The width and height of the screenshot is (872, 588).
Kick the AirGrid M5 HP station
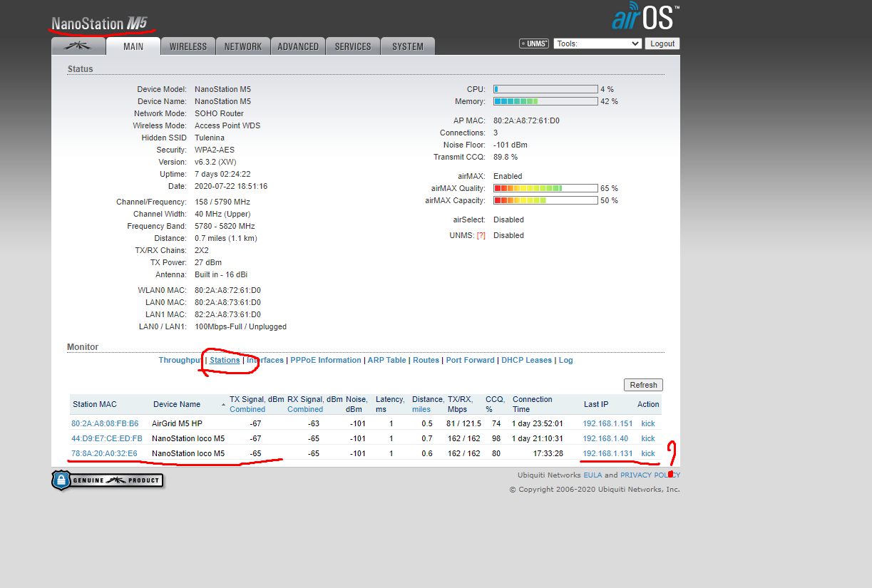point(647,423)
